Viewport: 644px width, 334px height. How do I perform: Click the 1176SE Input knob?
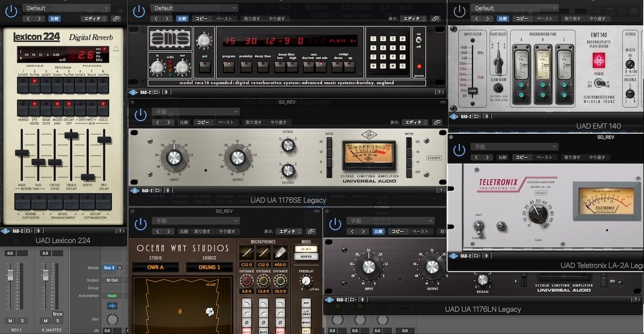click(x=174, y=157)
